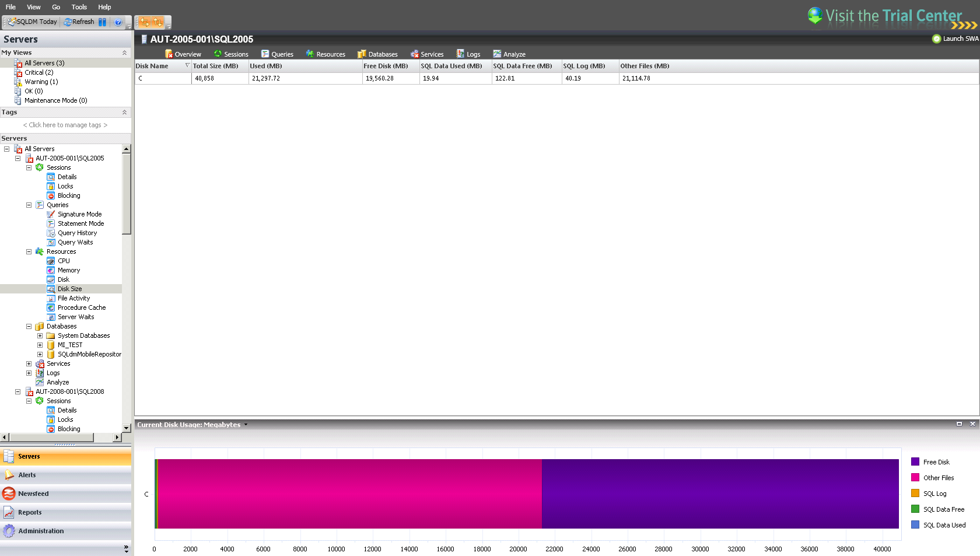Open the Query Waits view

pyautogui.click(x=75, y=242)
